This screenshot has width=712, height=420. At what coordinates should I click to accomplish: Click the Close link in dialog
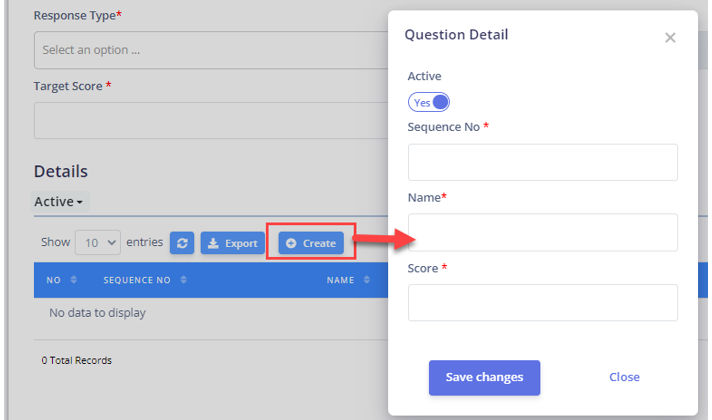pyautogui.click(x=624, y=377)
